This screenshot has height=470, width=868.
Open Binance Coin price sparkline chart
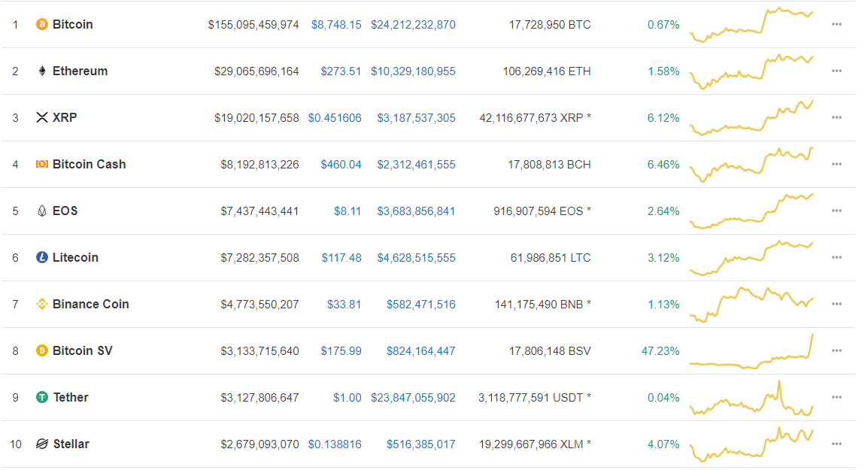751,305
